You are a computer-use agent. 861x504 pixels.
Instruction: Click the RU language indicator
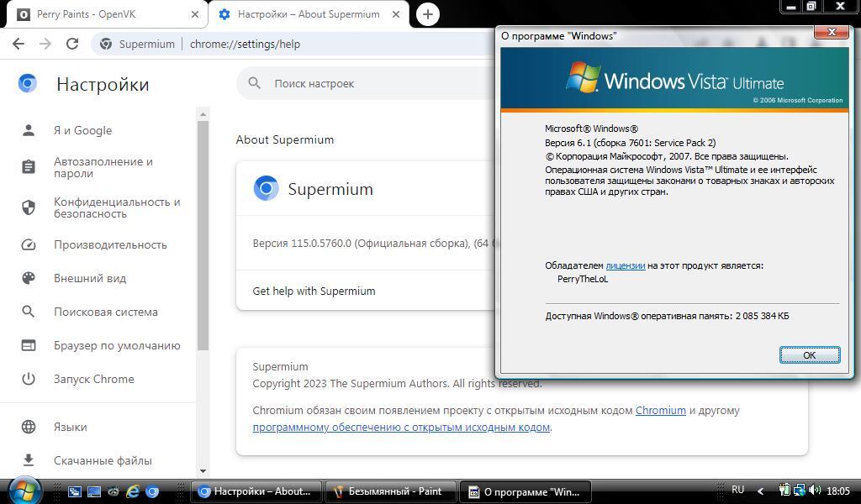click(x=738, y=490)
